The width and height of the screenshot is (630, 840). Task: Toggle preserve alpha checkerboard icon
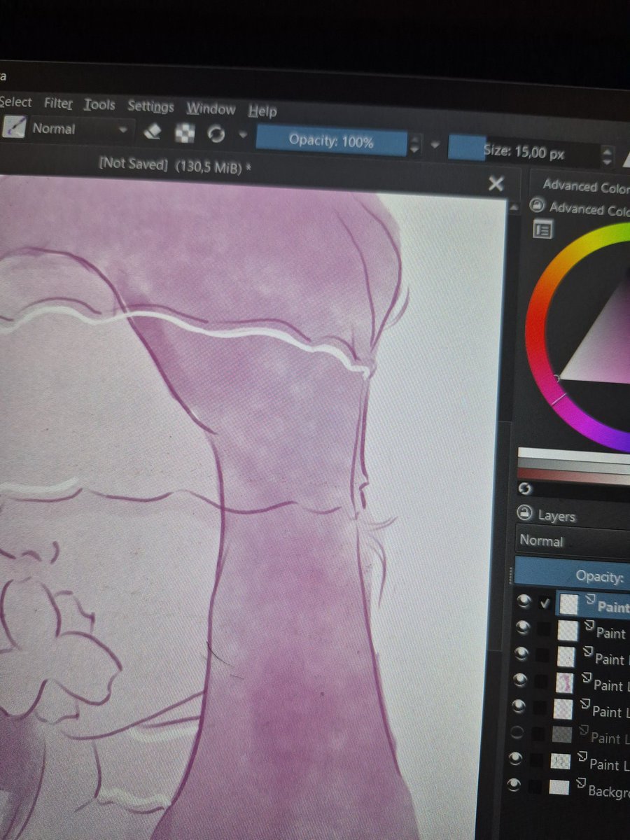click(185, 133)
